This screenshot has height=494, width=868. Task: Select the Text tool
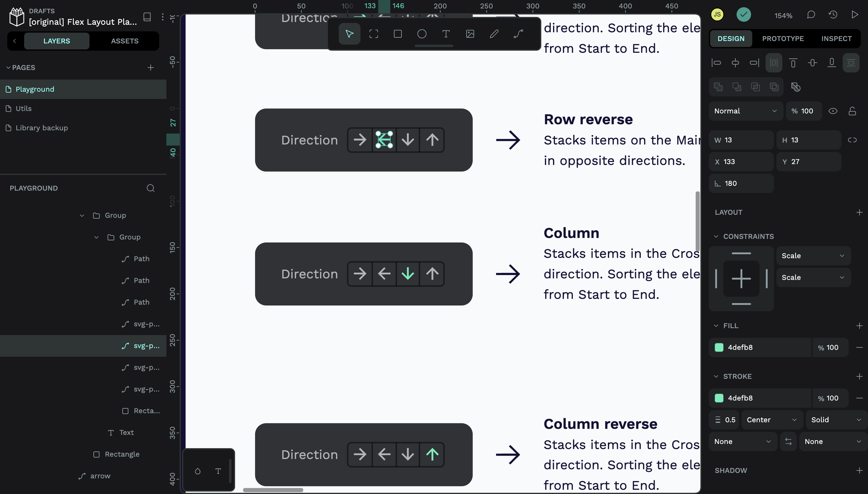click(445, 33)
